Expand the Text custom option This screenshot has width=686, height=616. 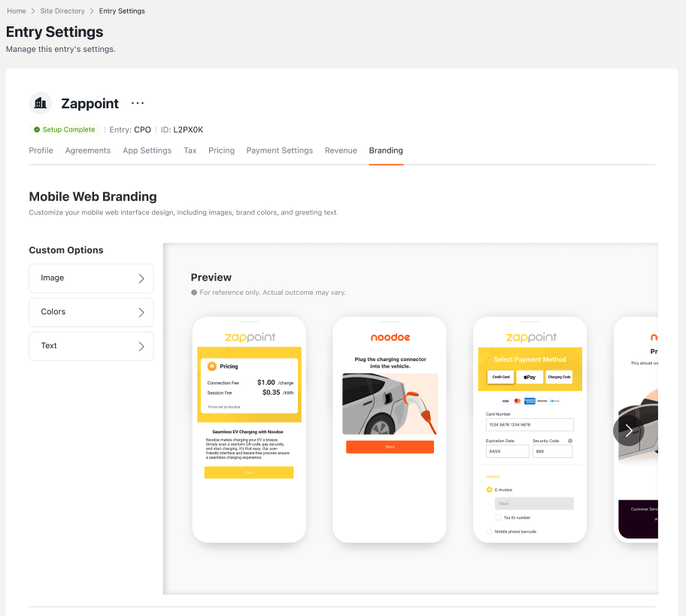click(x=91, y=346)
